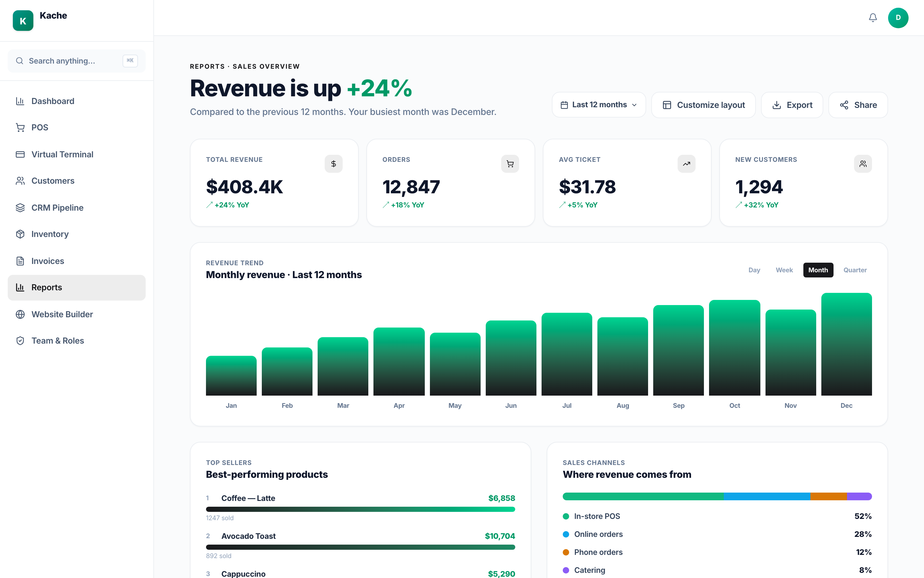This screenshot has height=578, width=924.
Task: Click the chevron on Last 12 months
Action: tap(634, 105)
